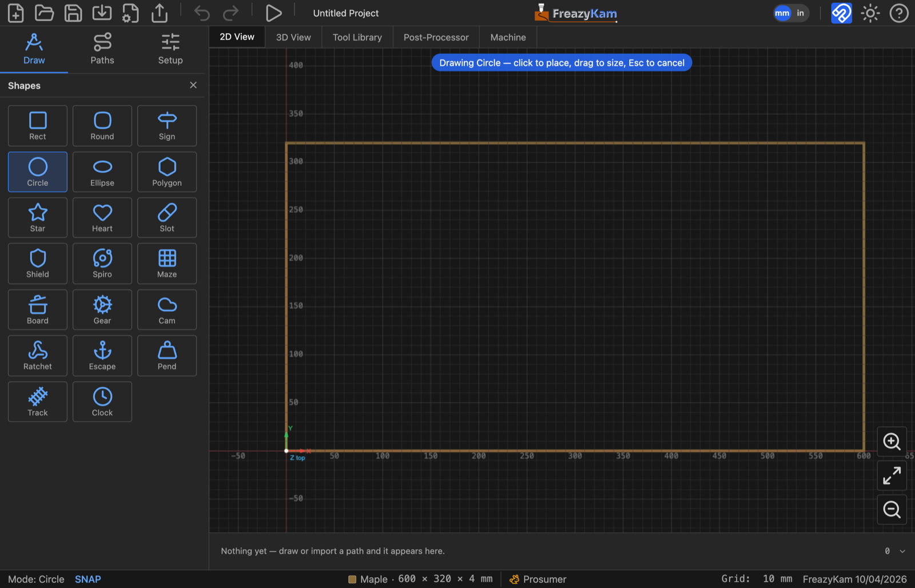Switch units to inches
Screen dimensions: 915x588
(801, 13)
